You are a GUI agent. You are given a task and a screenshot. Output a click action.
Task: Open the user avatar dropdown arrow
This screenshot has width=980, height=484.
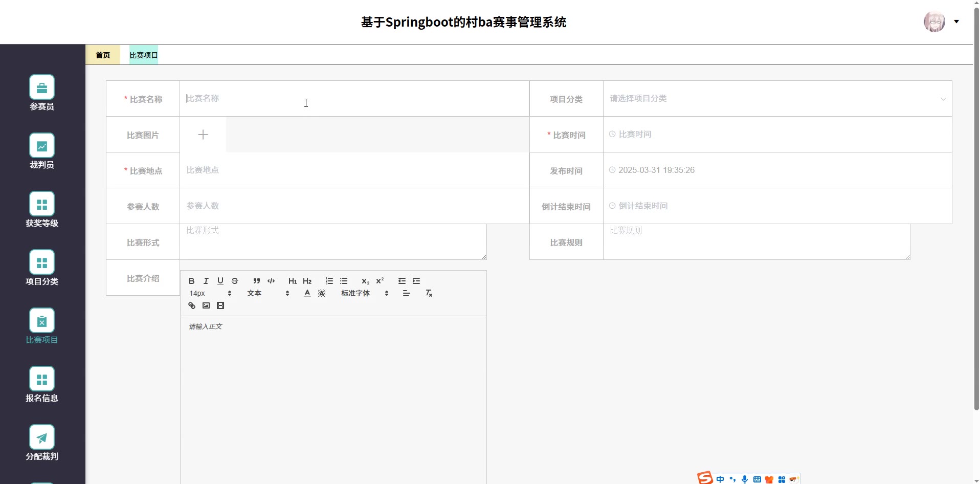pyautogui.click(x=956, y=21)
